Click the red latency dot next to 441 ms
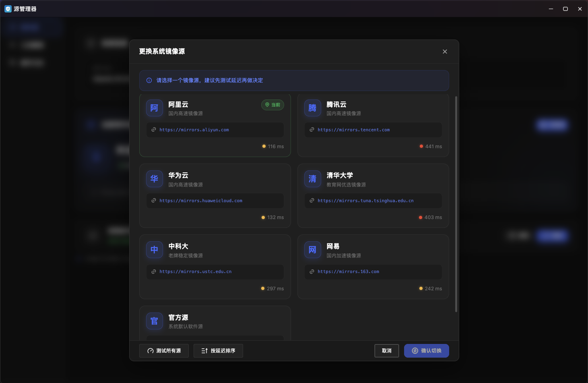Image resolution: width=588 pixels, height=383 pixels. point(421,146)
